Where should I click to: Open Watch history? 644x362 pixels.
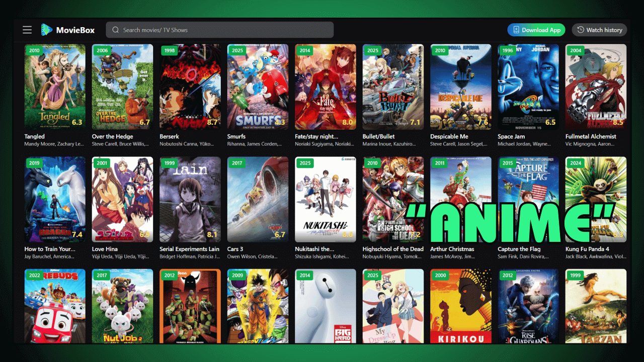(x=600, y=30)
